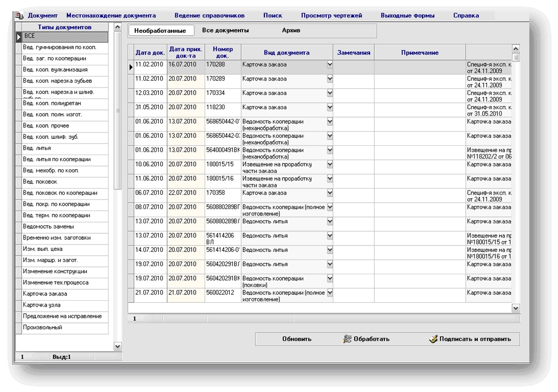Switch to Все документы tab
558x392 pixels.
tap(225, 31)
